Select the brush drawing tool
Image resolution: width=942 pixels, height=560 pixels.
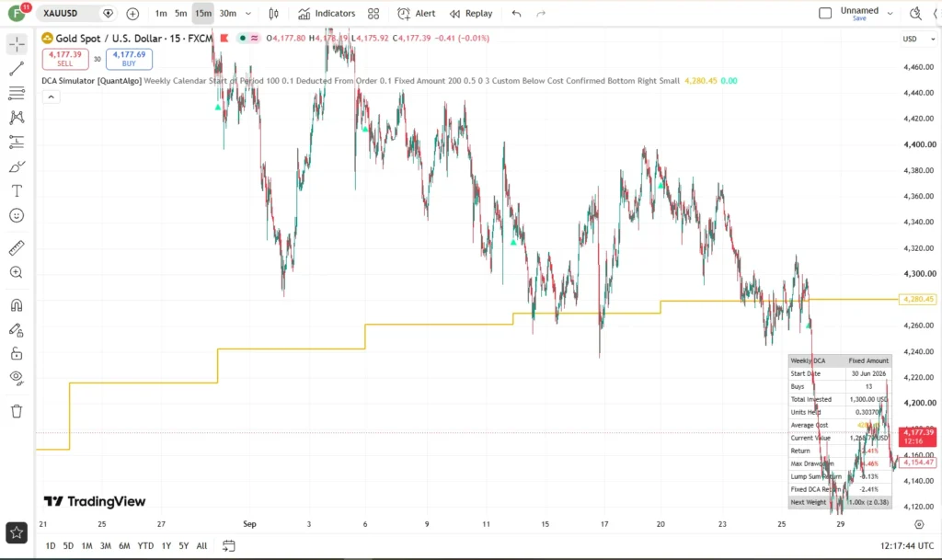(17, 166)
